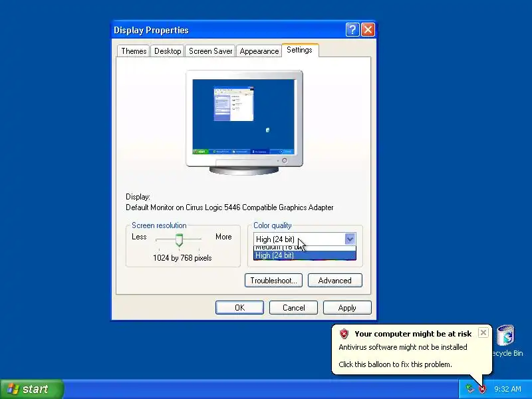This screenshot has width=532, height=399.
Task: Click 'Your computer might be at risk' heading
Action: (x=413, y=334)
